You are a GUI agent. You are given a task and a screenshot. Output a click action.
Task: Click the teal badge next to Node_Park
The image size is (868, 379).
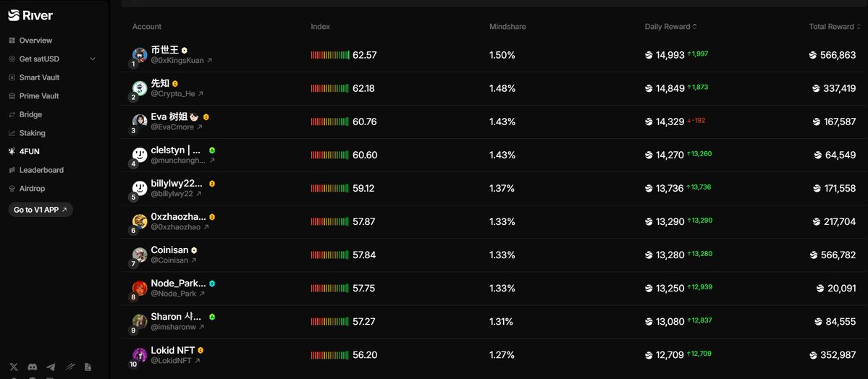[x=212, y=284]
